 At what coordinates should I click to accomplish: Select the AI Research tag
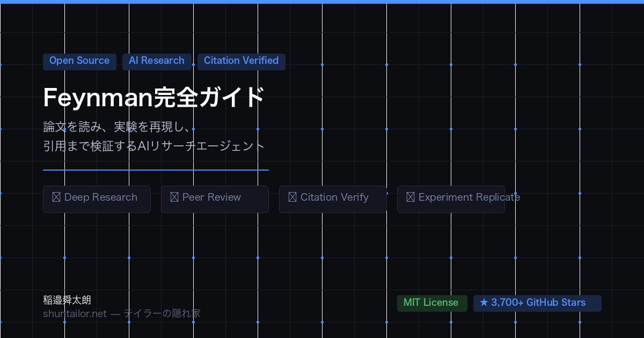click(157, 61)
